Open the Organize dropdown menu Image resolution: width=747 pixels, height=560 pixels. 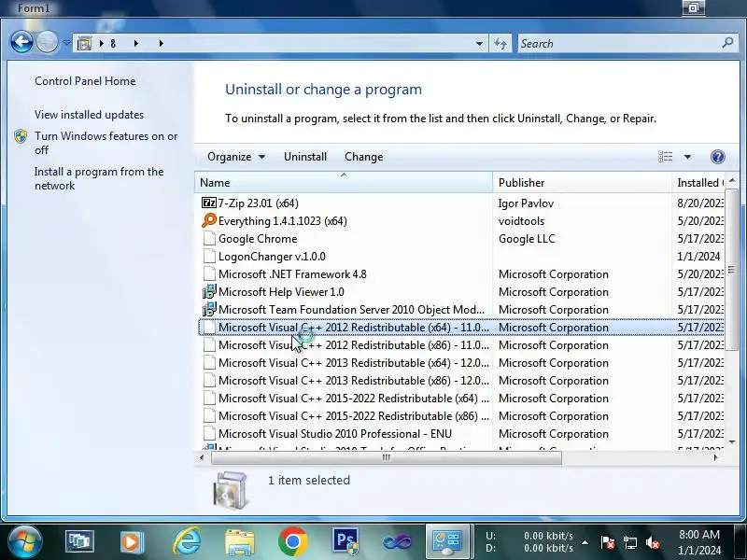tap(236, 157)
